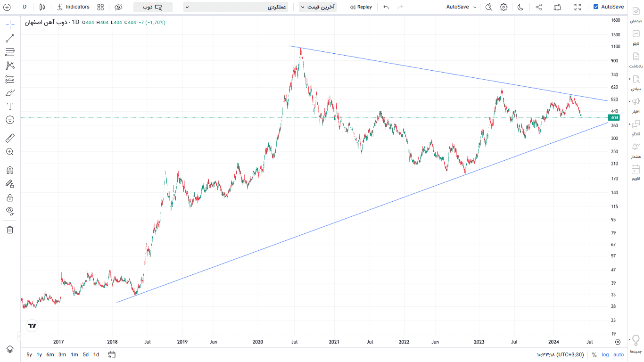This screenshot has width=644, height=362.
Task: Toggle lock all drawings
Action: pyautogui.click(x=10, y=197)
